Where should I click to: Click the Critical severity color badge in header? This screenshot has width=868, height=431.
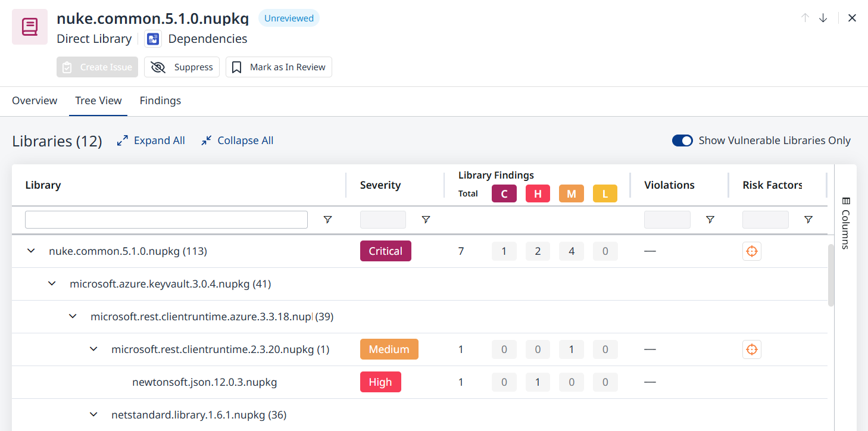click(504, 193)
